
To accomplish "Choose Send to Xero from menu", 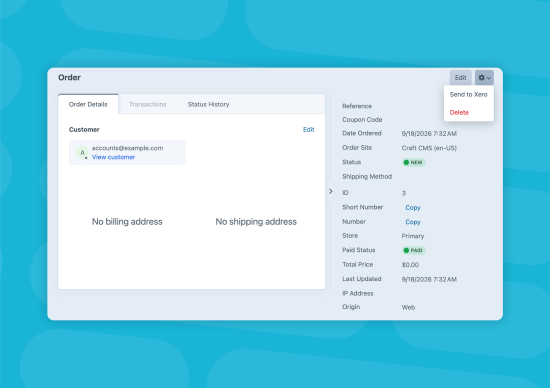I will click(468, 94).
